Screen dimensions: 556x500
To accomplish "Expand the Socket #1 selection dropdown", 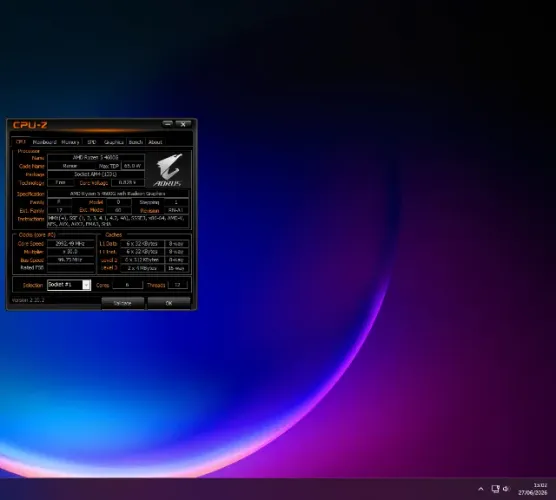I will (x=86, y=285).
